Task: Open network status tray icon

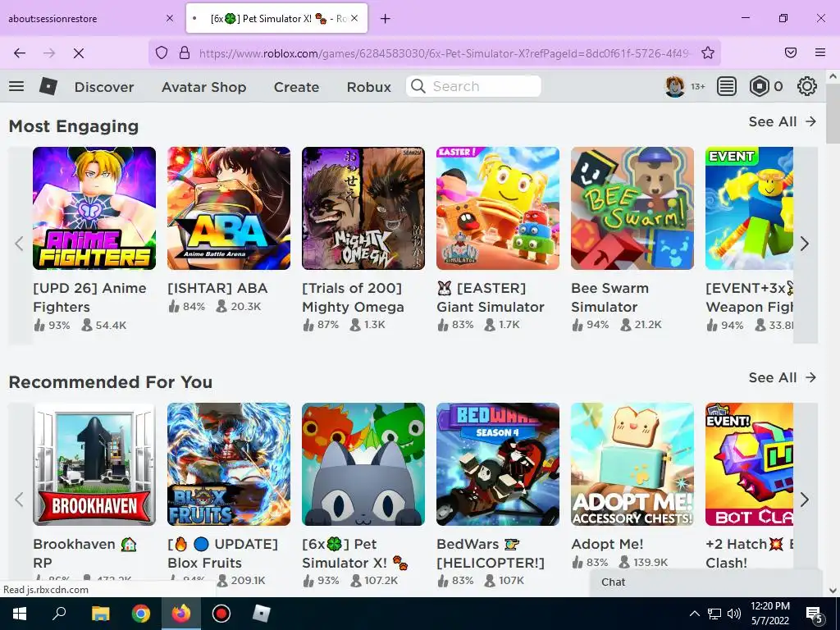Action: coord(714,614)
